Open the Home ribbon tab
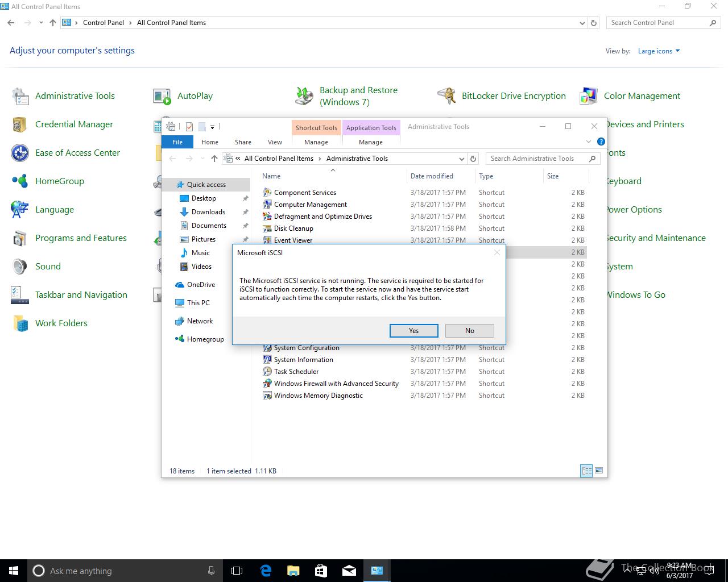728x582 pixels. [x=210, y=142]
